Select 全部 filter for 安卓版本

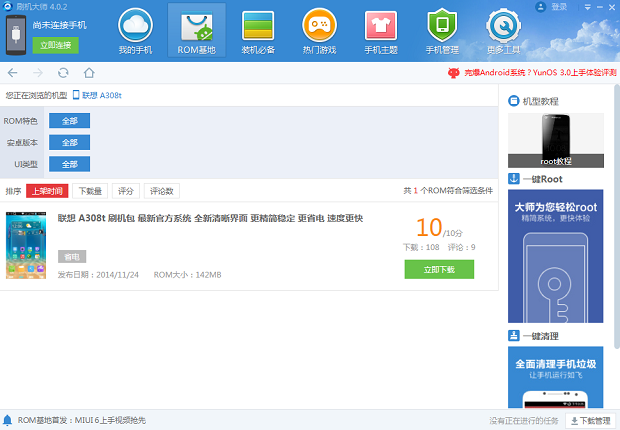point(69,143)
